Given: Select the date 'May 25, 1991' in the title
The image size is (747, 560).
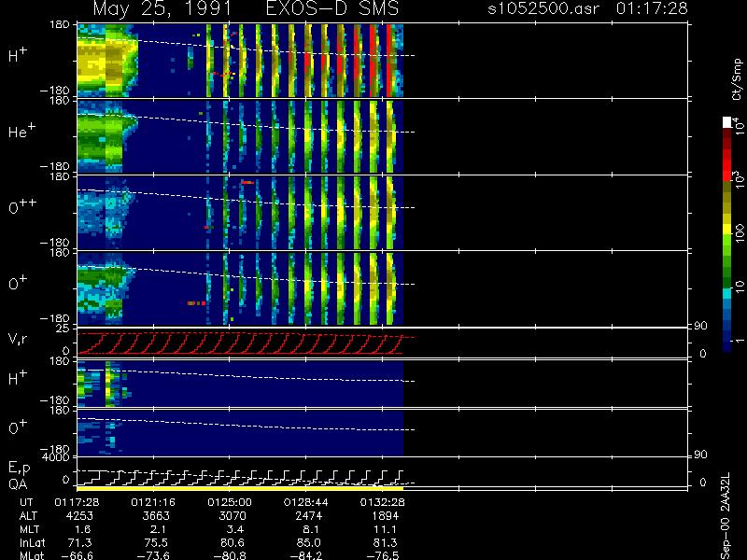Looking at the screenshot, I should 162,8.
